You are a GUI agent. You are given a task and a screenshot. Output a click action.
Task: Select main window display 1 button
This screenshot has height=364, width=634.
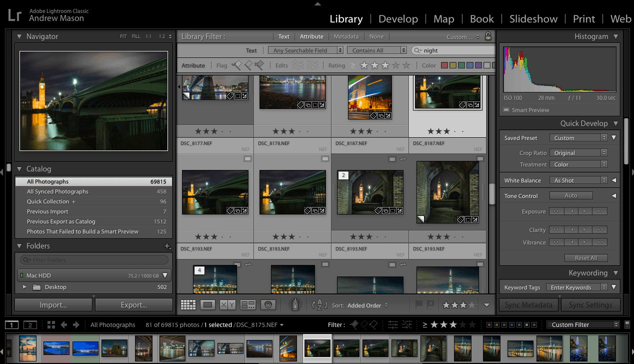coord(12,324)
